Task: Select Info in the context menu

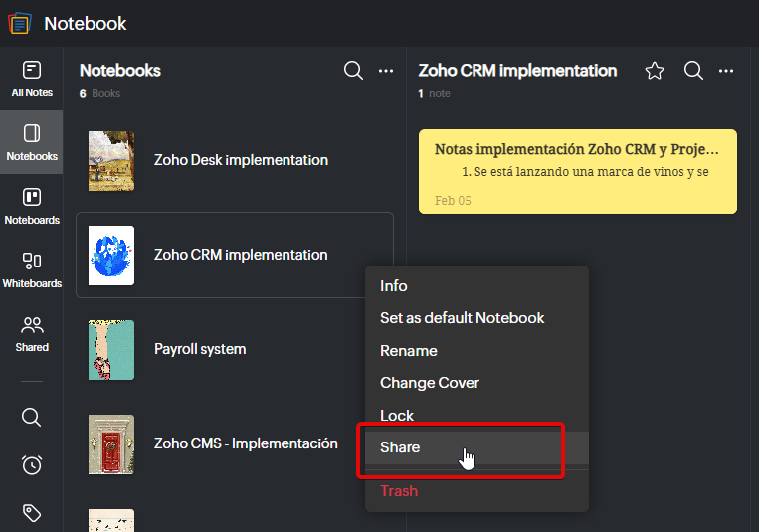Action: point(394,286)
